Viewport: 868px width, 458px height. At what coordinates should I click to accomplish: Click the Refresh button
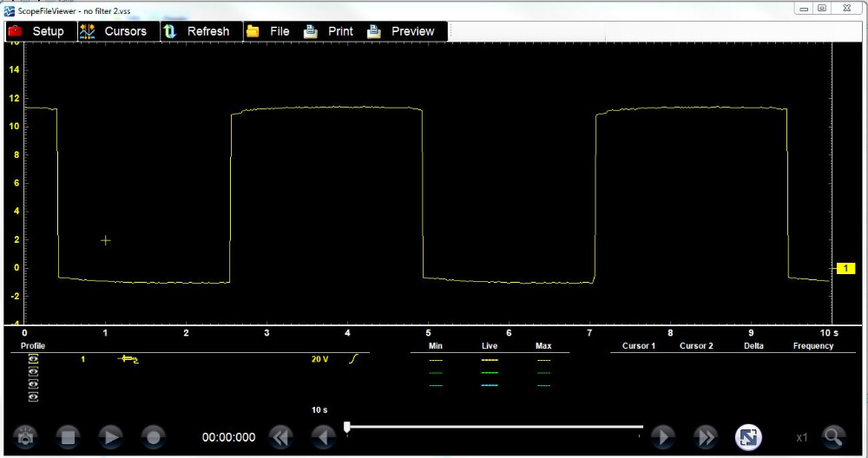tap(197, 31)
